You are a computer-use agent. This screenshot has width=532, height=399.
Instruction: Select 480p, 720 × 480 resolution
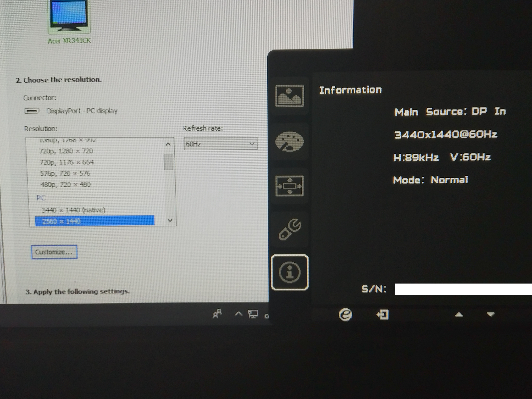[66, 184]
